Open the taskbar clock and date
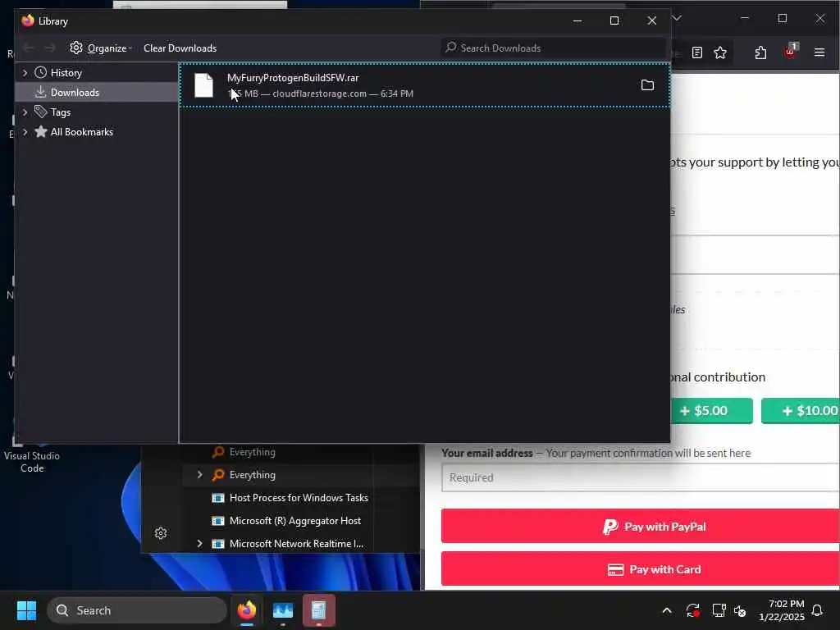The image size is (840, 630). point(782,610)
